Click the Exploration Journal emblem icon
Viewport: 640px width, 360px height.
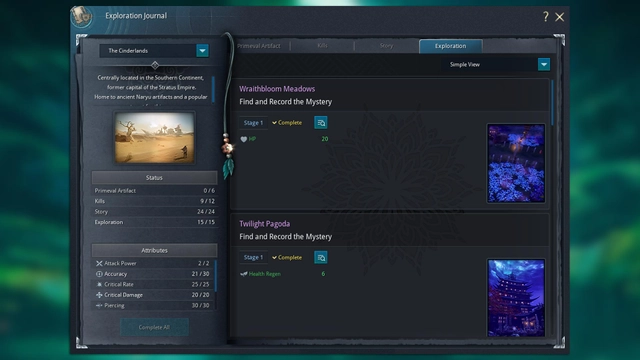[x=81, y=17]
